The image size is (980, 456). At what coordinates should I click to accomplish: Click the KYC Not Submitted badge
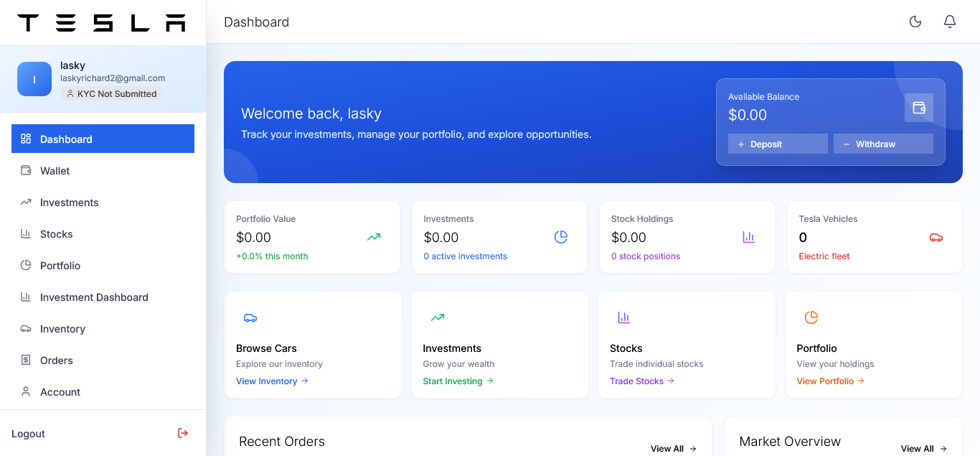click(x=111, y=94)
